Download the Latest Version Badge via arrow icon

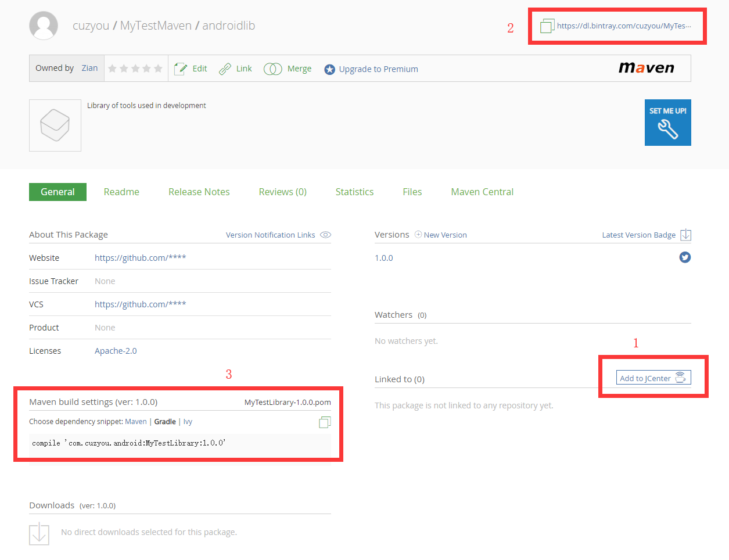685,235
